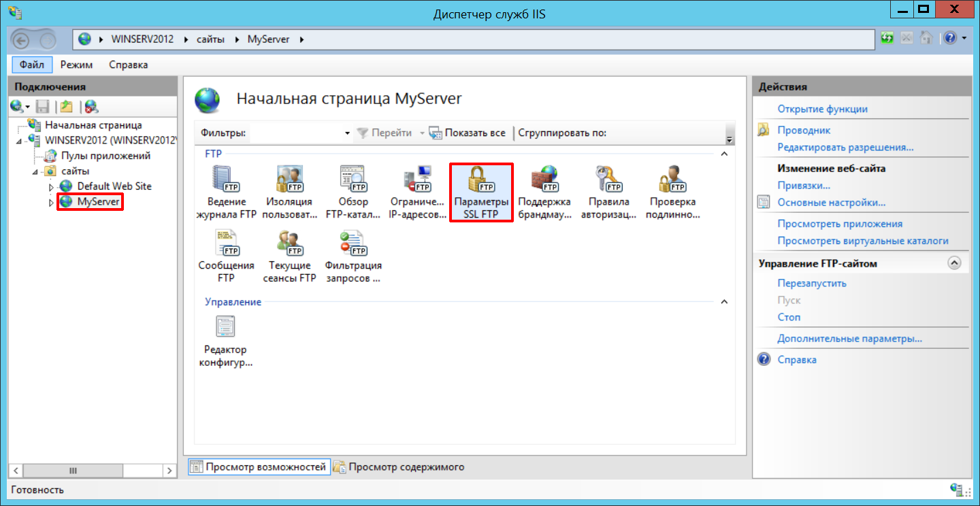Click Просмотреть приложения link
Viewport: 980px width, 506px height.
click(840, 223)
